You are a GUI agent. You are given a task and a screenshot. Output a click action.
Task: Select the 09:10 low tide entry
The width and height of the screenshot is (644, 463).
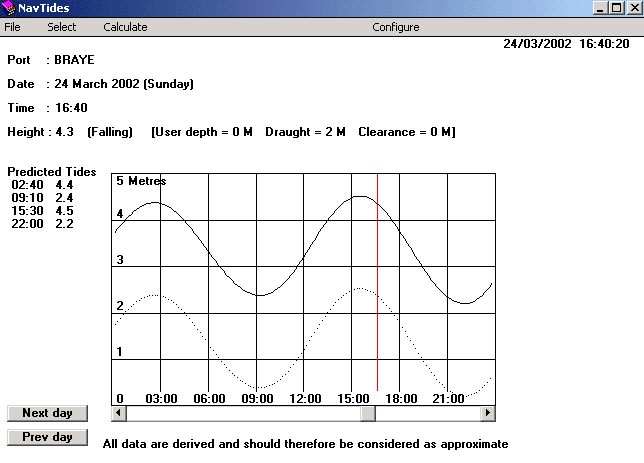click(42, 198)
